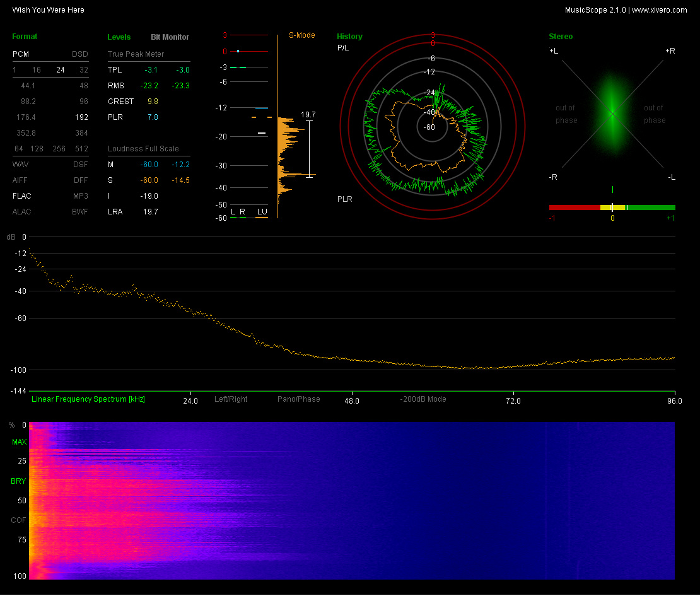Select the Levels tab heading
700x596 pixels.
pyautogui.click(x=119, y=37)
